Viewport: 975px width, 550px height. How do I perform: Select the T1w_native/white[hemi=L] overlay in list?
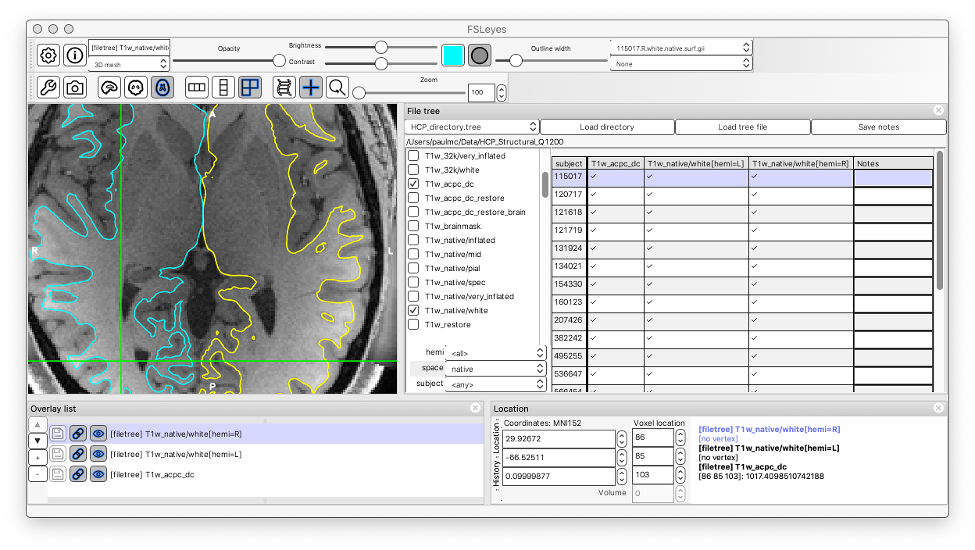click(175, 454)
